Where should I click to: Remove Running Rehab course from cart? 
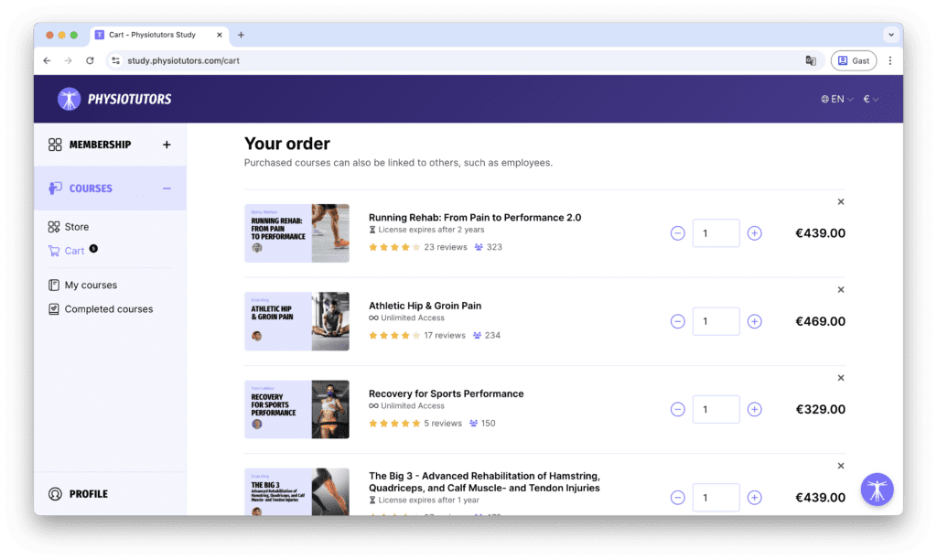(841, 202)
